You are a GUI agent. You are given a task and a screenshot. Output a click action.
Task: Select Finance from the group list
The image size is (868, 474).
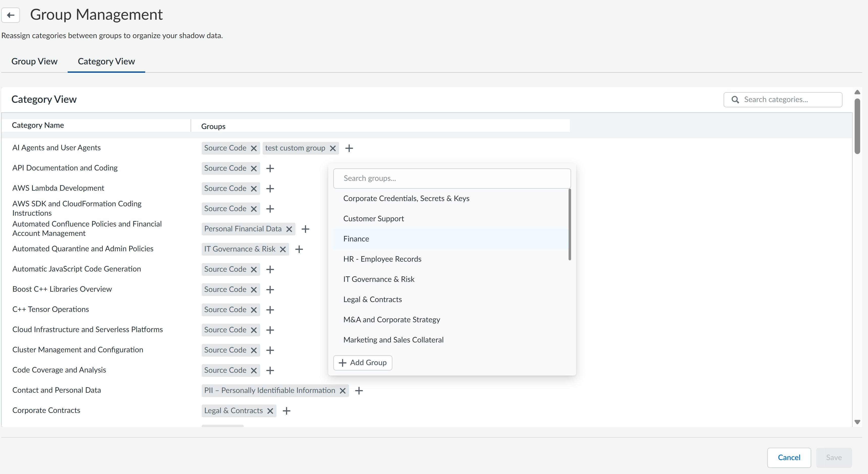[x=451, y=239]
